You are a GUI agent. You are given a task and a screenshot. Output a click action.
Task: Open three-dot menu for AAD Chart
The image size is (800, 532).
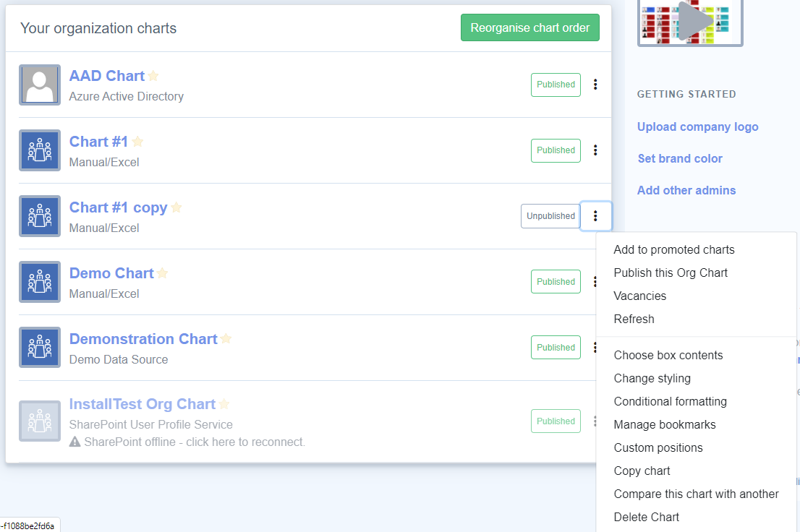pos(595,85)
